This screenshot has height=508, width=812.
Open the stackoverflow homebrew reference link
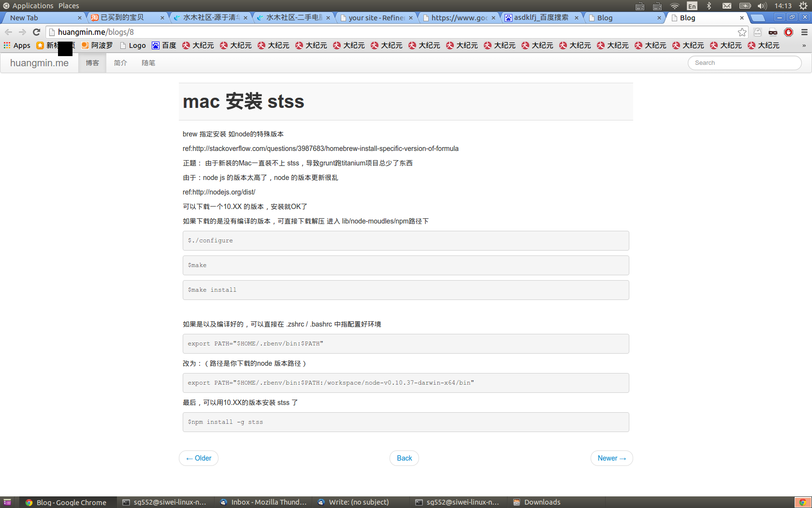point(320,149)
